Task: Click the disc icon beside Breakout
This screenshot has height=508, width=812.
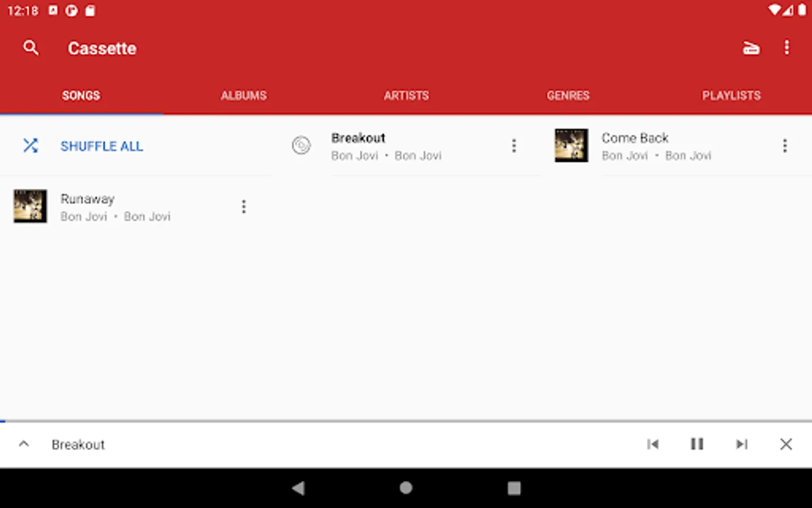Action: pos(301,146)
